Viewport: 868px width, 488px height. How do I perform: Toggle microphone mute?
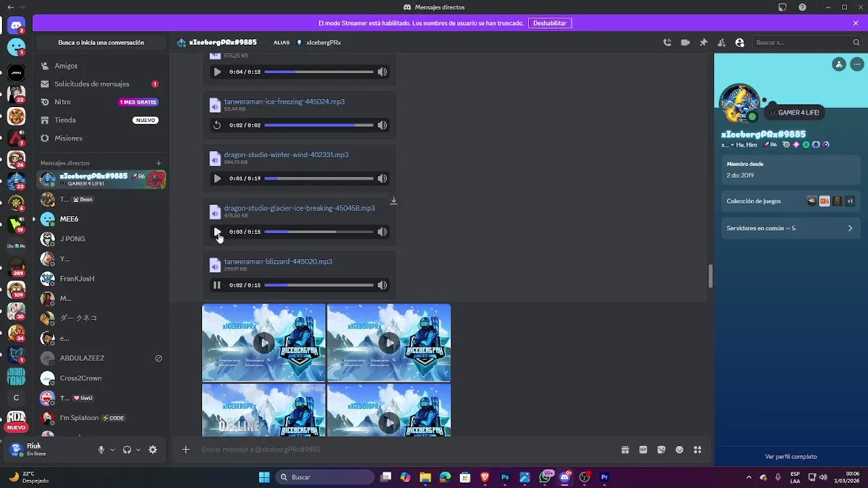(101, 449)
